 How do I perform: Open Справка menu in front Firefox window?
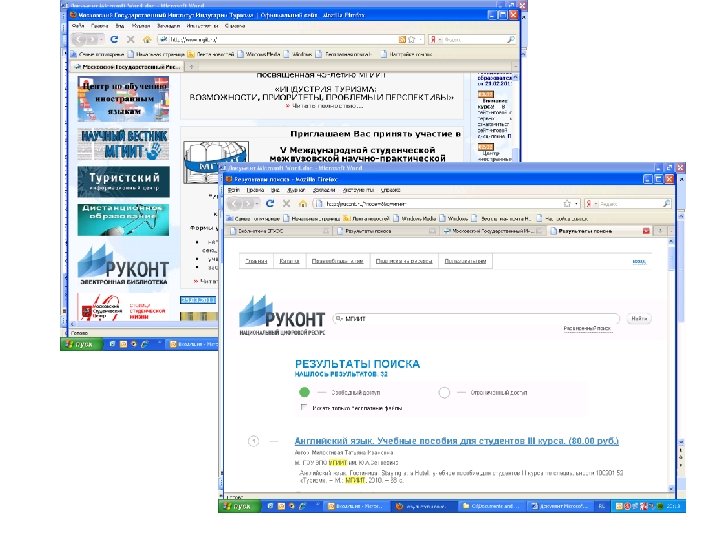(x=391, y=190)
